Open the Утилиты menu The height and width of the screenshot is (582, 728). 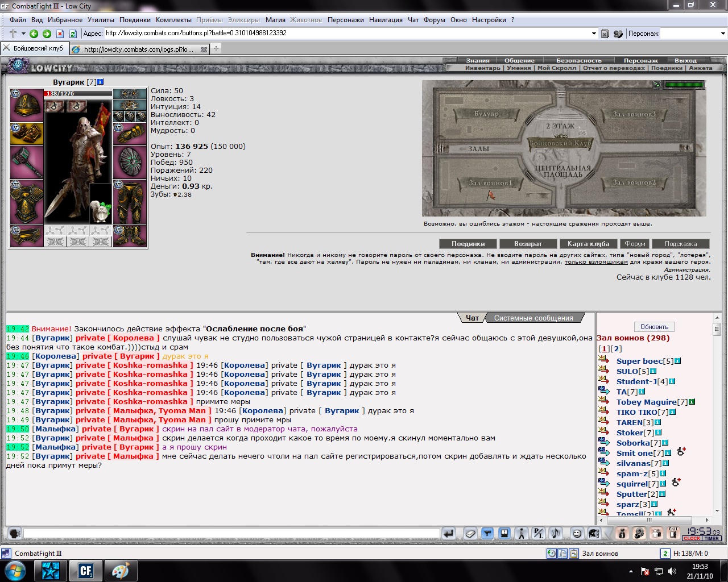pos(101,20)
